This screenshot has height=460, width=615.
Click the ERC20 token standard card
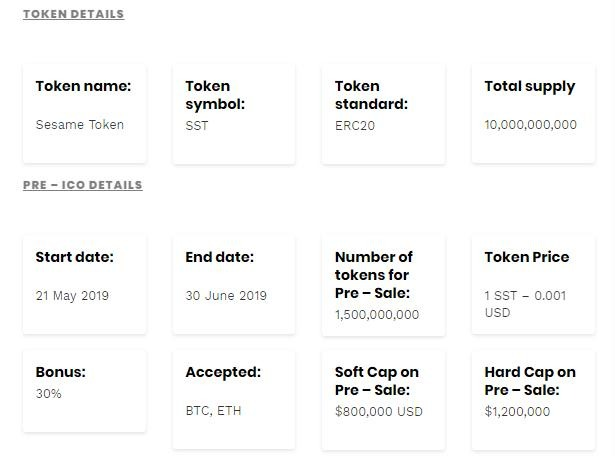[383, 115]
